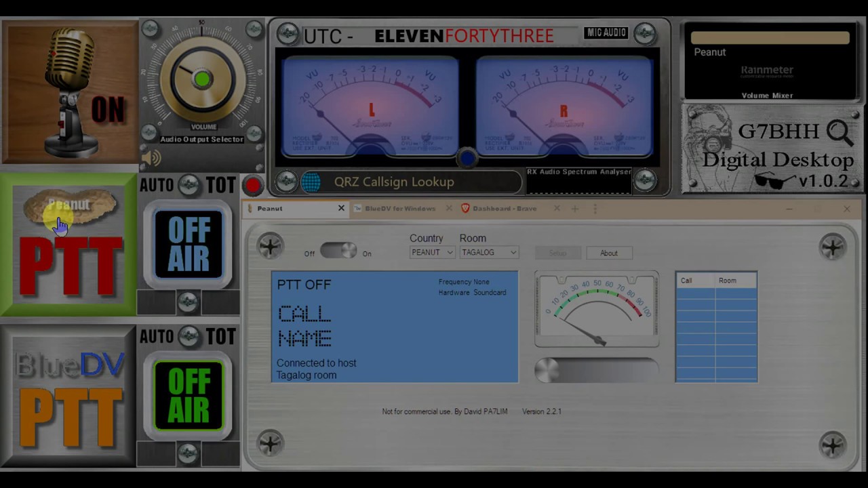Toggle the Peanut Off/On switch
The image size is (868, 488).
(x=338, y=250)
